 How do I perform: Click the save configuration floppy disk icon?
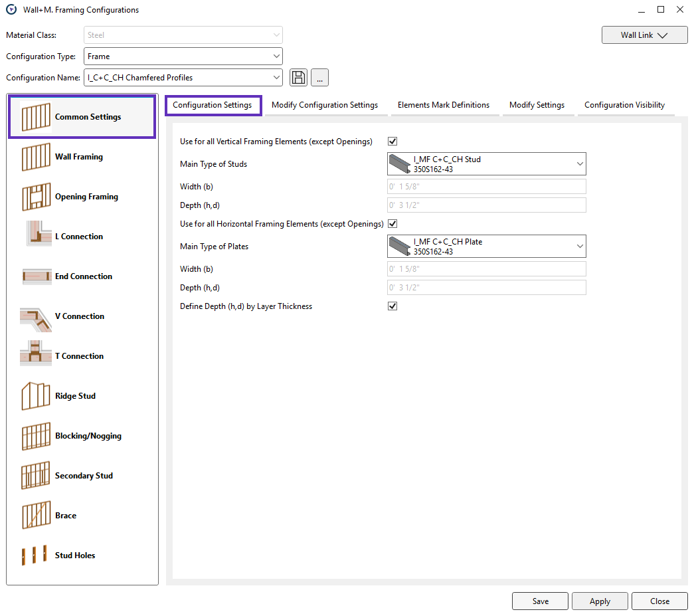pos(299,78)
